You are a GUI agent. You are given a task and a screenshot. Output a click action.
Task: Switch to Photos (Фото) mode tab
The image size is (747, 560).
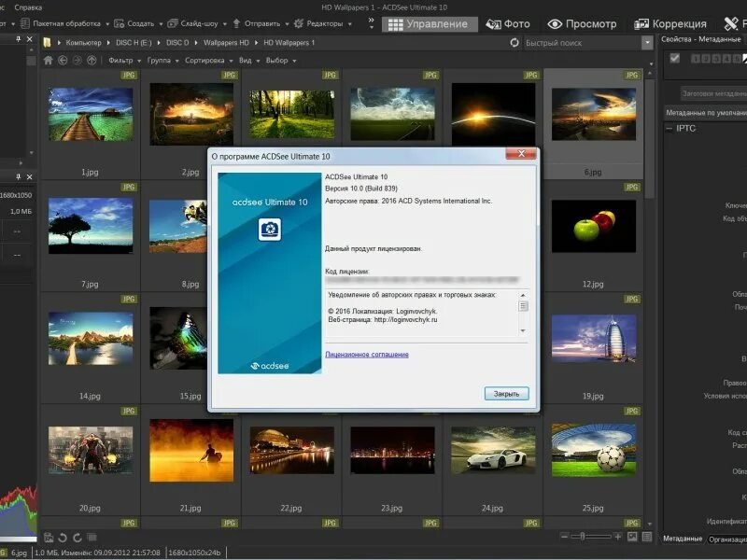pos(508,24)
